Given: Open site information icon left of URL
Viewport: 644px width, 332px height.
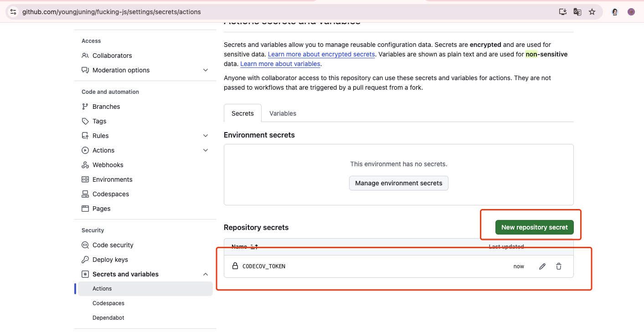Looking at the screenshot, I should coord(13,12).
